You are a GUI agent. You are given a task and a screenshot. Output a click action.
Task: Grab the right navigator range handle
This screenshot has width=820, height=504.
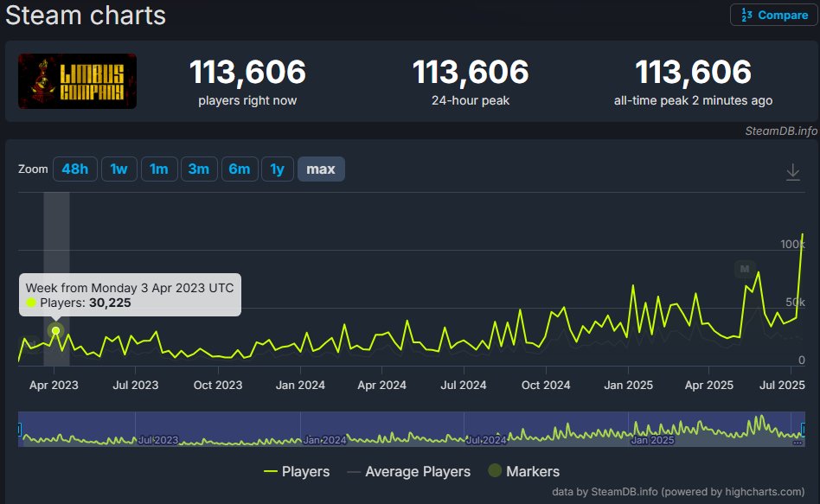click(803, 430)
